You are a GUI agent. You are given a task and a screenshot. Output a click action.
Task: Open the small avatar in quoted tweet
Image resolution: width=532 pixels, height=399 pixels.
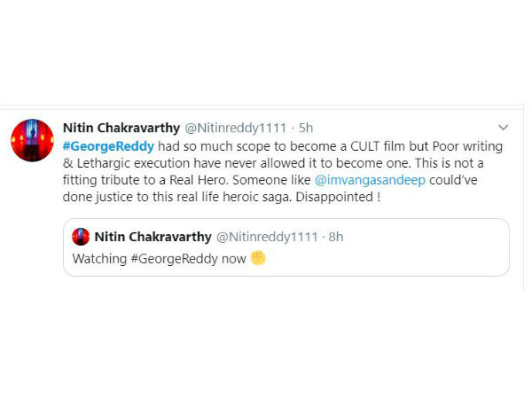tap(81, 237)
